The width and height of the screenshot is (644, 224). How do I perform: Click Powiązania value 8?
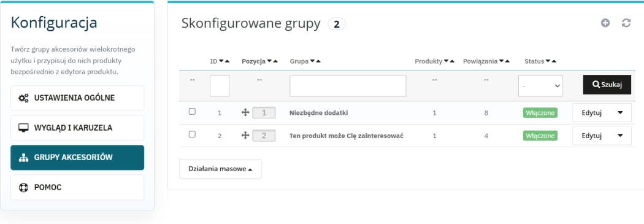tap(486, 113)
